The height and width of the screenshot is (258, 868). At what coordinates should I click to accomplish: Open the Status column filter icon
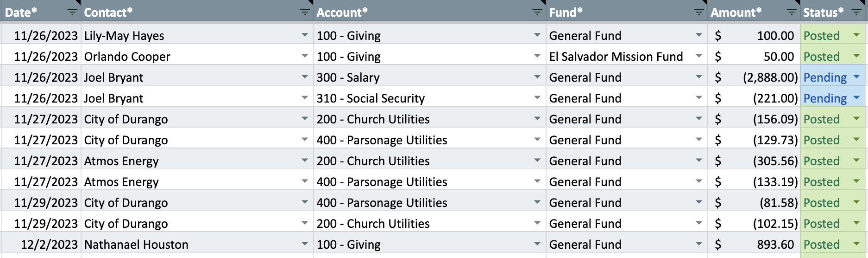856,13
